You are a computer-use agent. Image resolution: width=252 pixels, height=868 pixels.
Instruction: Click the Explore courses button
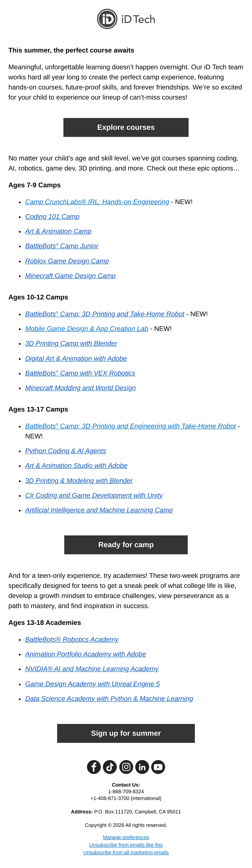click(x=126, y=127)
